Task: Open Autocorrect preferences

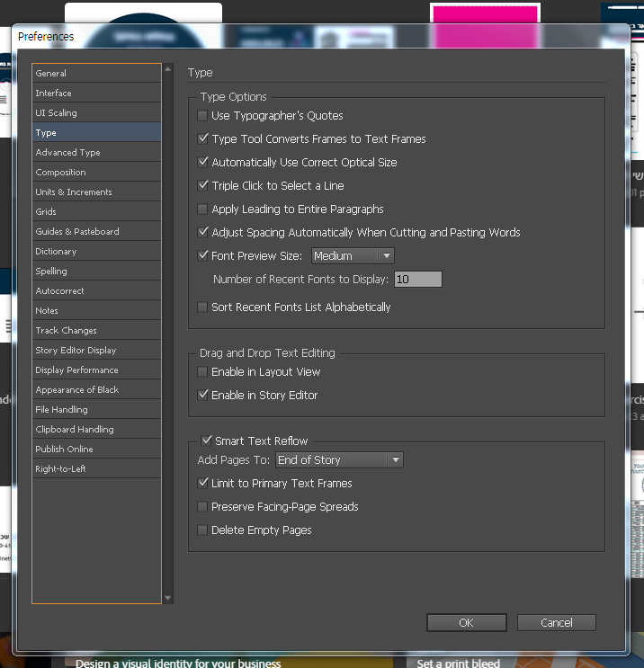Action: coord(97,290)
